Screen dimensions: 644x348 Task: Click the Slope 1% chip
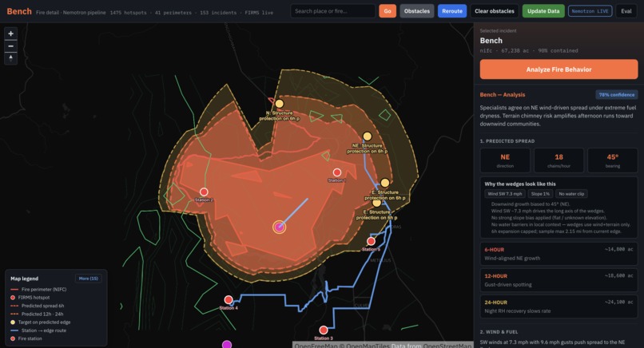540,194
